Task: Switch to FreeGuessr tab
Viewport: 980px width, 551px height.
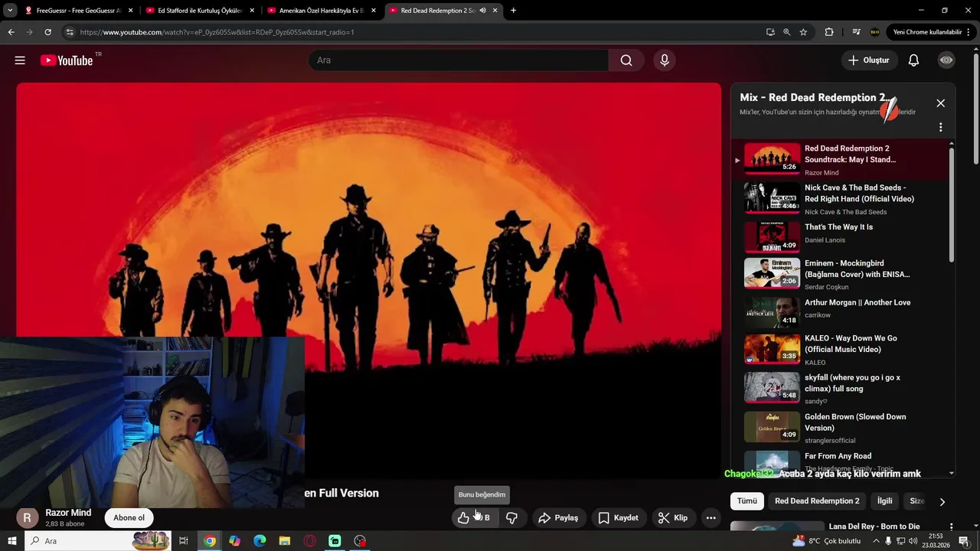Action: 79,11
